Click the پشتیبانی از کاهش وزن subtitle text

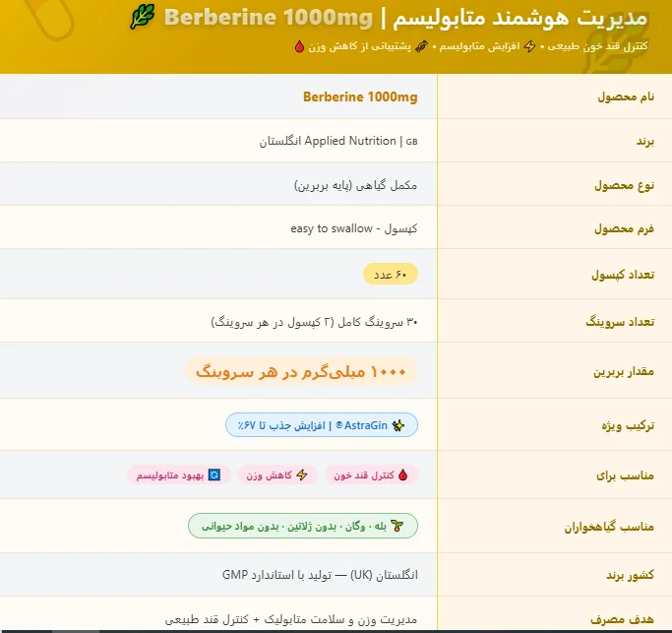click(x=359, y=46)
